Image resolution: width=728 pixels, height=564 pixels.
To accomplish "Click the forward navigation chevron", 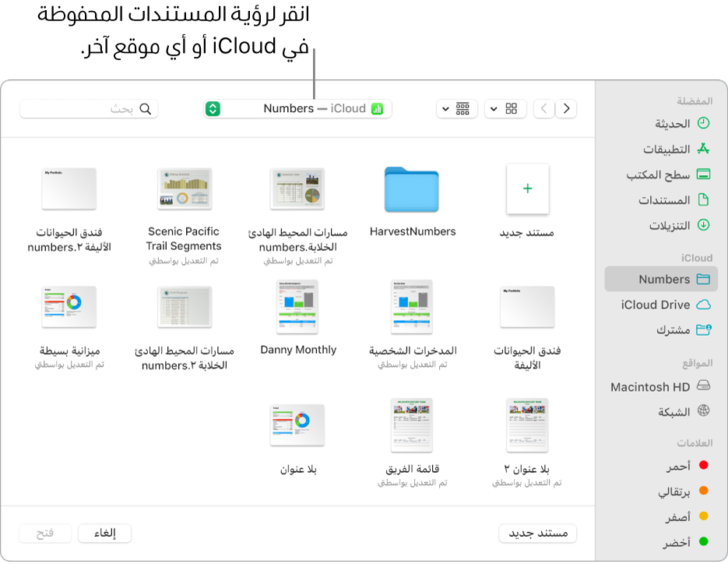I will click(x=566, y=109).
